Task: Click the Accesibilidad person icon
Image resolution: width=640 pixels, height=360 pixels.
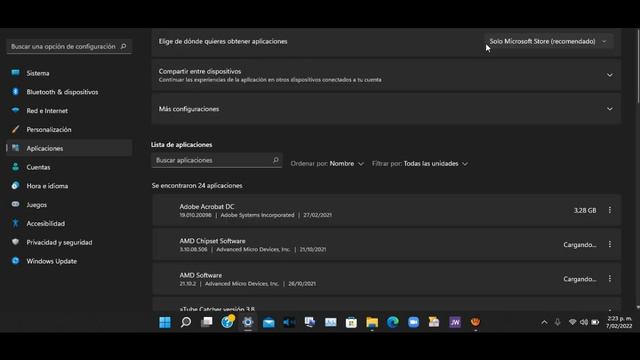Action: pyautogui.click(x=16, y=223)
